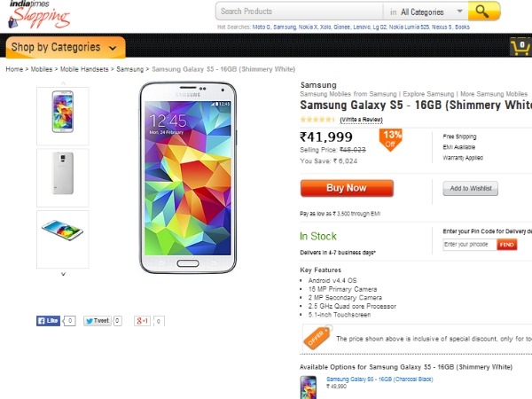The image size is (532, 399).
Task: Show next thumbnails with the down arrow
Action: point(63,274)
